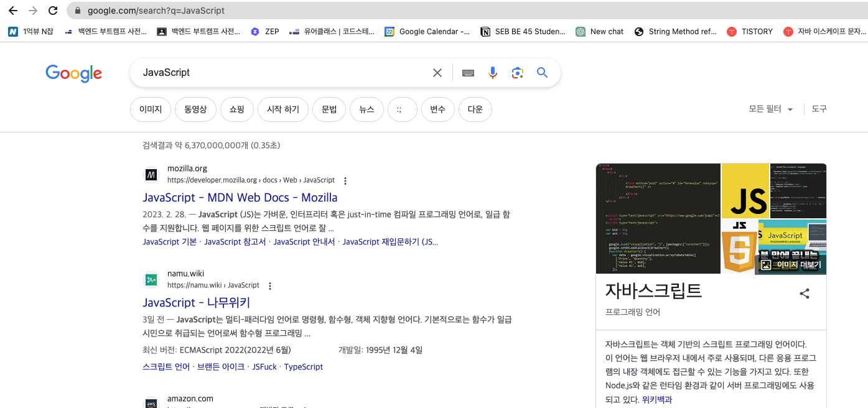
Task: Open the TISTORY bookmark
Action: click(750, 31)
